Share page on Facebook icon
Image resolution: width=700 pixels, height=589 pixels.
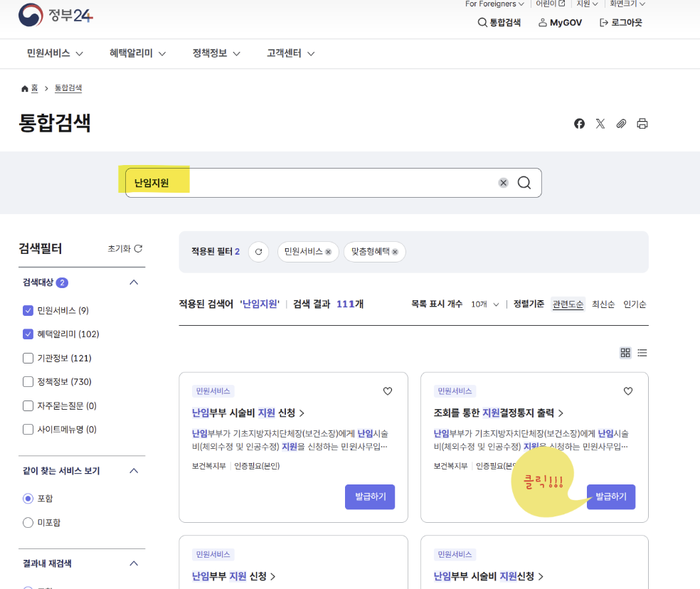coord(579,124)
